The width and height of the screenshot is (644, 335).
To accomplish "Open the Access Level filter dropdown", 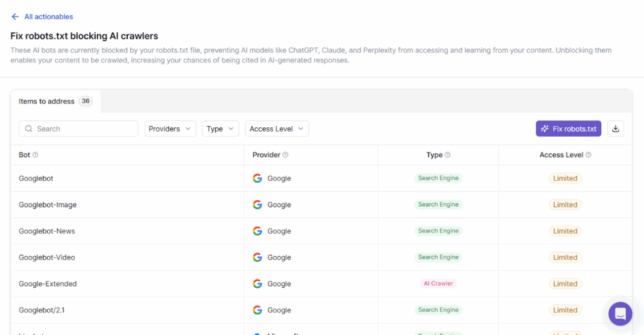I will pos(277,128).
